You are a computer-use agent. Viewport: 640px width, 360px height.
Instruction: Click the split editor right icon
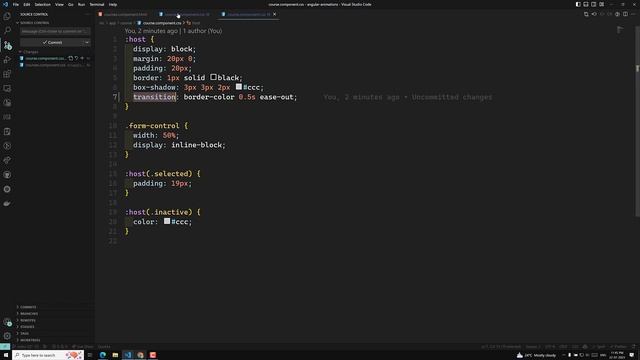625,14
